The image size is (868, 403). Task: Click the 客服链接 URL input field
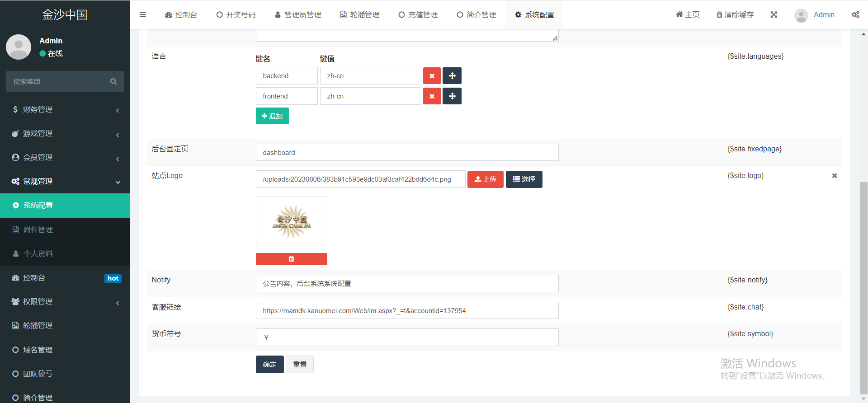[407, 310]
